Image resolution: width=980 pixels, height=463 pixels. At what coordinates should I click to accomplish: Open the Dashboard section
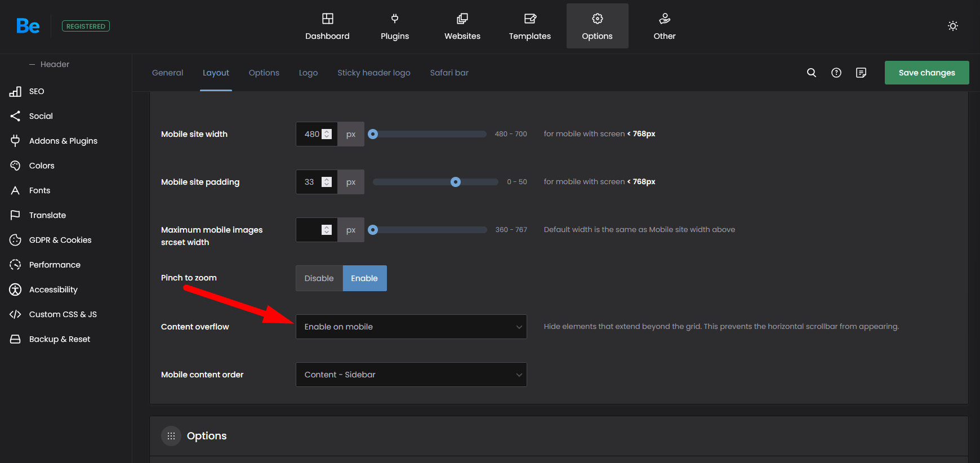(327, 26)
